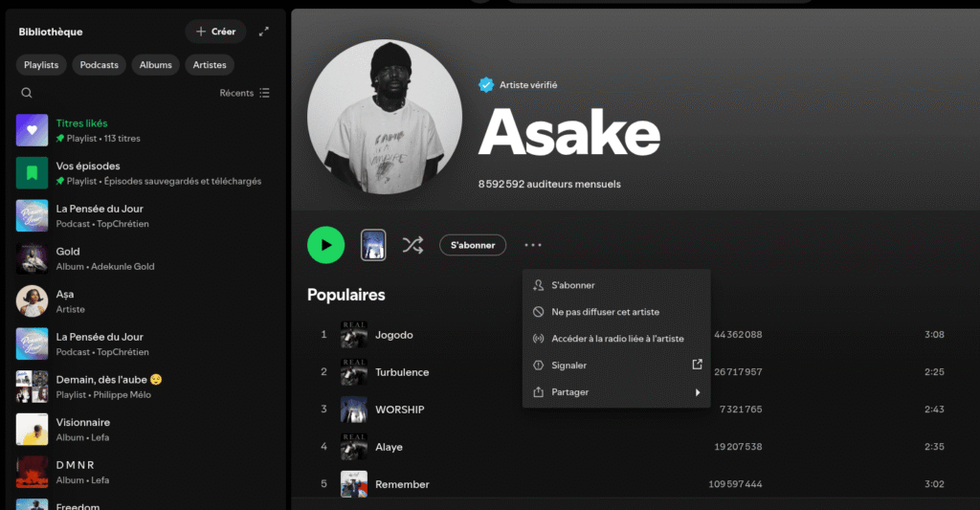The height and width of the screenshot is (510, 980).
Task: Click the block circle icon in menu
Action: (538, 312)
